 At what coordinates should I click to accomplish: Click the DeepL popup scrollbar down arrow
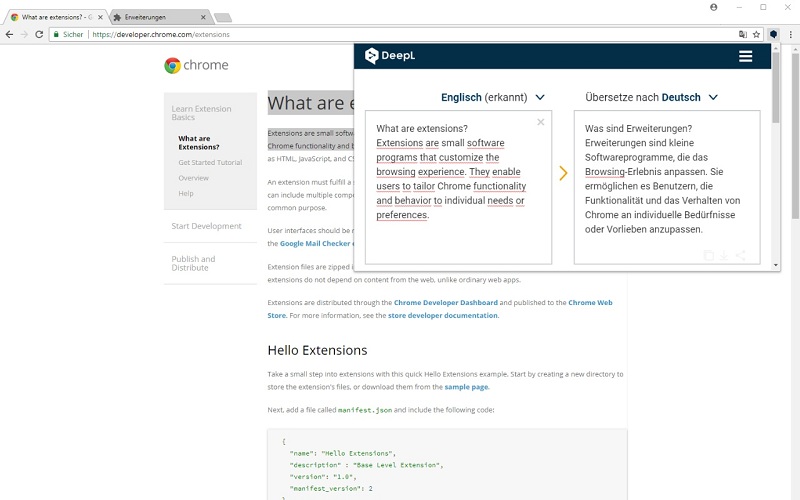[776, 265]
